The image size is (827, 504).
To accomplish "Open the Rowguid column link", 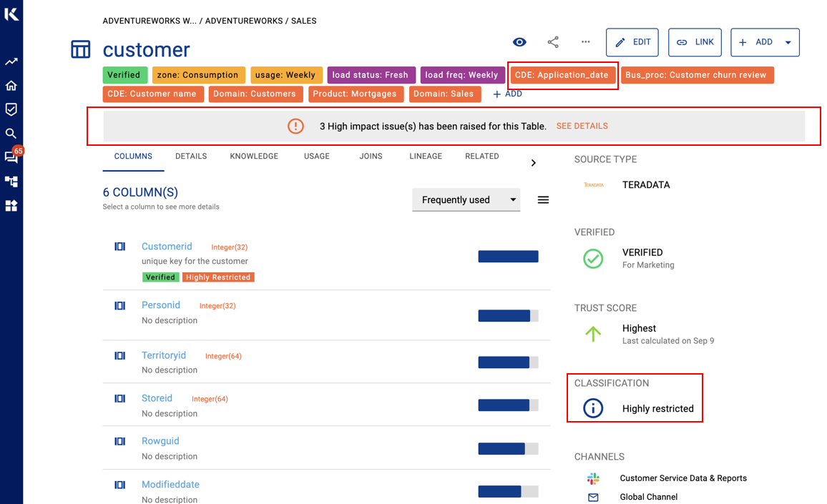I will tap(160, 441).
